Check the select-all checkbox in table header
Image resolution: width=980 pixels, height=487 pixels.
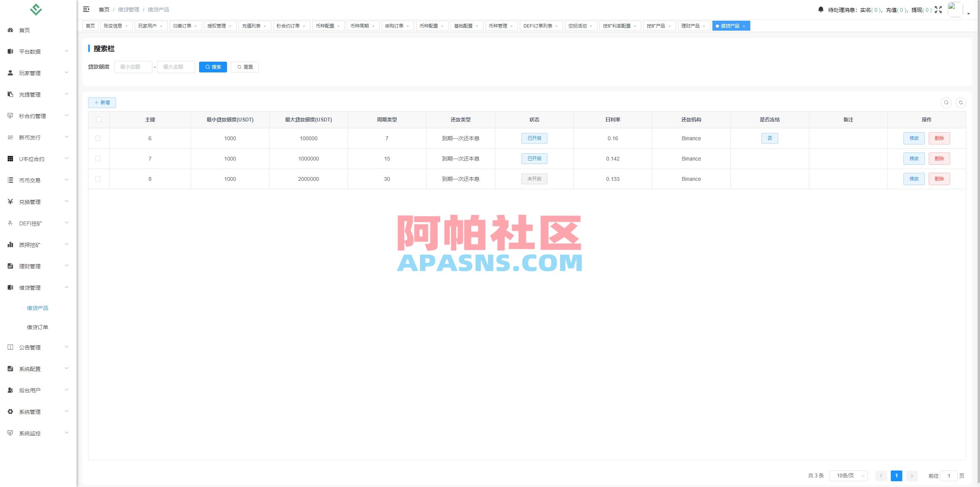(x=99, y=120)
